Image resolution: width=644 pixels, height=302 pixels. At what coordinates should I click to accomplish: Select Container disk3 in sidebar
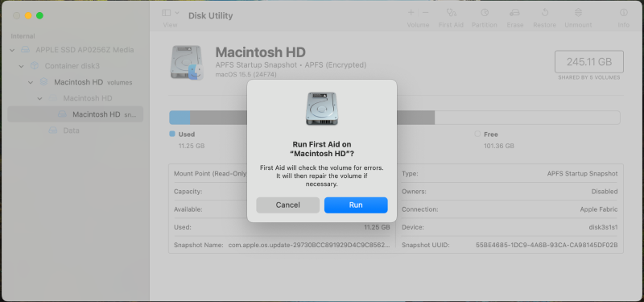point(72,66)
